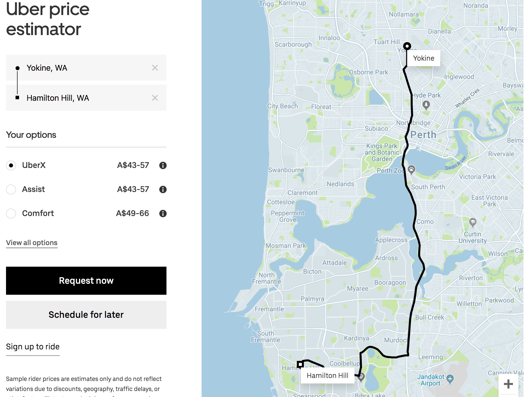Image resolution: width=532 pixels, height=397 pixels.
Task: Expand the View all options section
Action: pos(32,242)
